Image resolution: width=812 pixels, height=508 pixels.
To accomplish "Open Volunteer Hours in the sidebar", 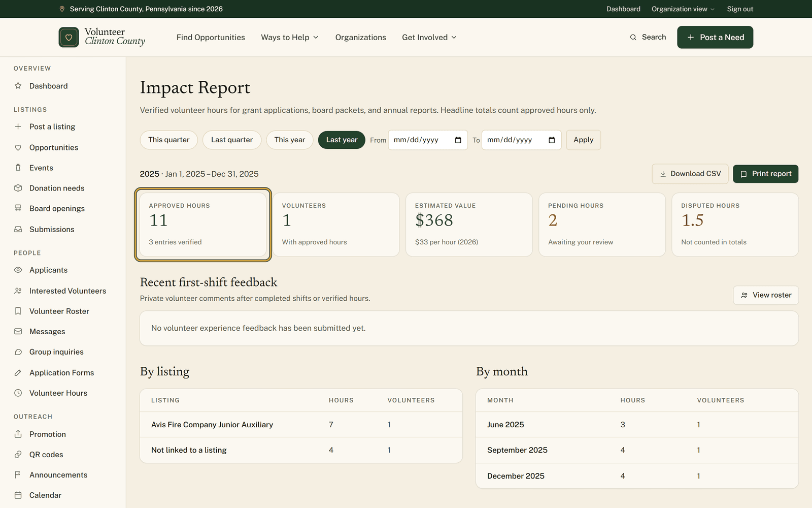I will click(58, 393).
